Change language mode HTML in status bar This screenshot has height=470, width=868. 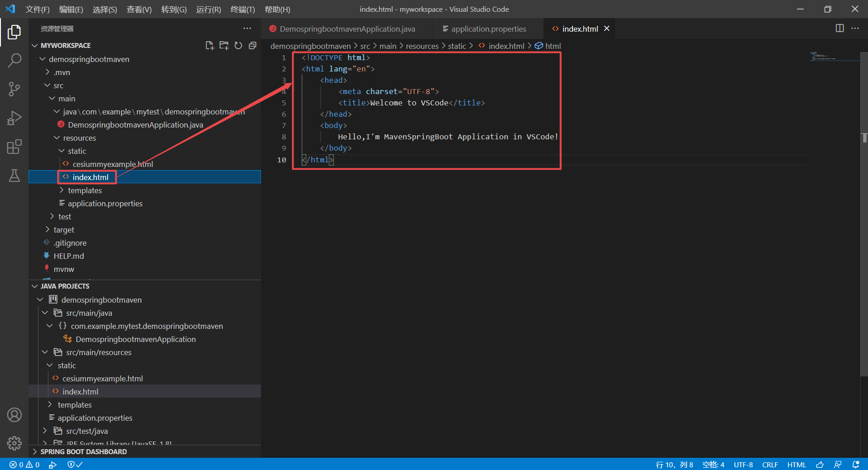pyautogui.click(x=797, y=465)
